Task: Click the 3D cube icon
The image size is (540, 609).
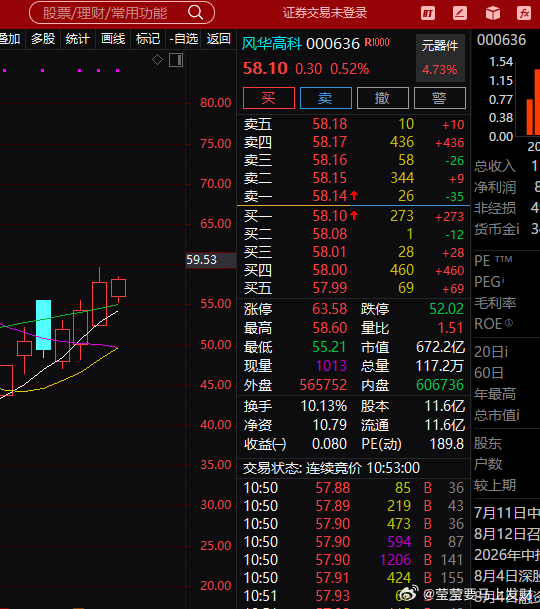Action: (493, 14)
